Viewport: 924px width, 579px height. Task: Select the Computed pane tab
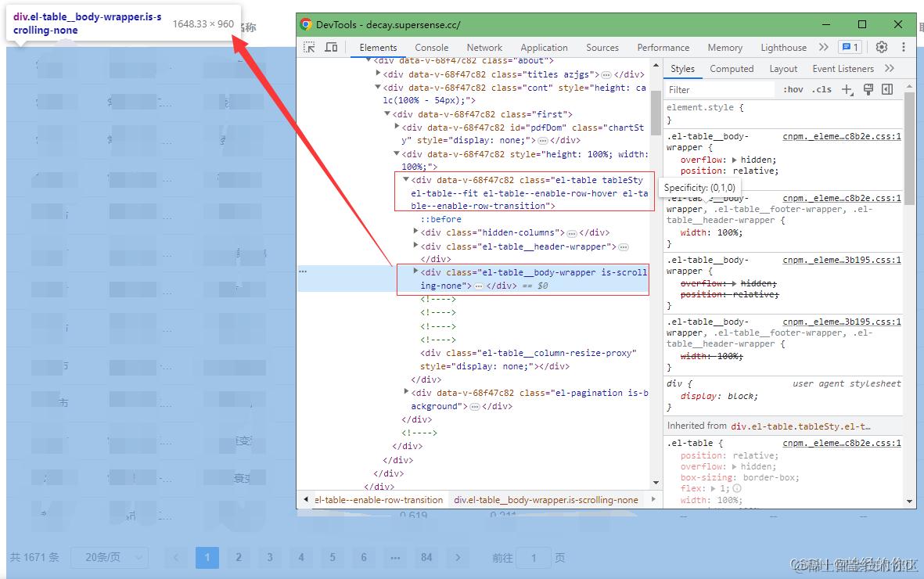[732, 69]
